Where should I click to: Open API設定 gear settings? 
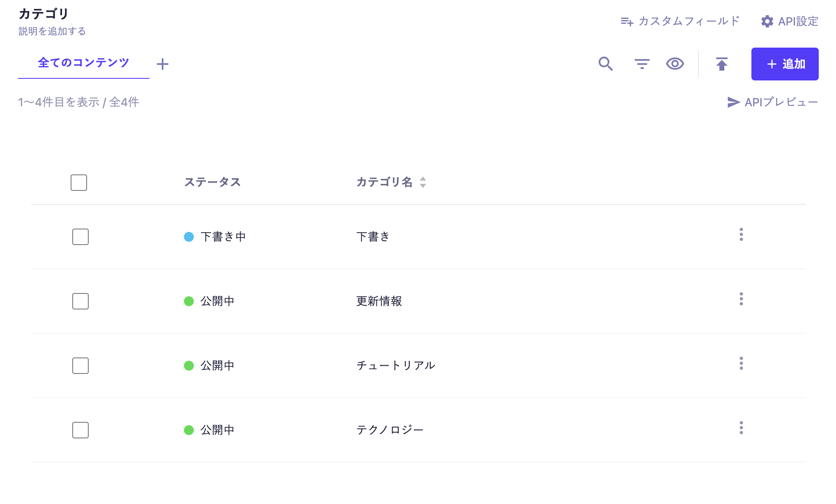[x=789, y=21]
